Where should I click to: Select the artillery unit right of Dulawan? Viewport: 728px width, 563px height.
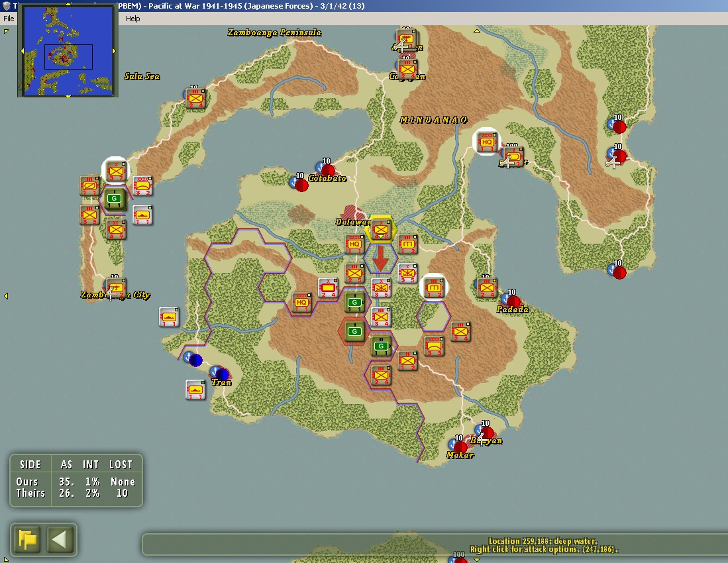(x=407, y=244)
